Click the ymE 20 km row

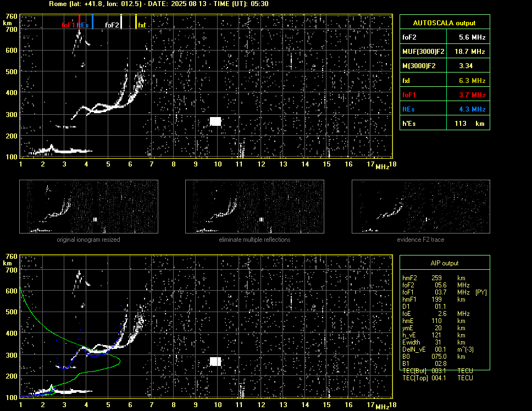click(x=433, y=328)
